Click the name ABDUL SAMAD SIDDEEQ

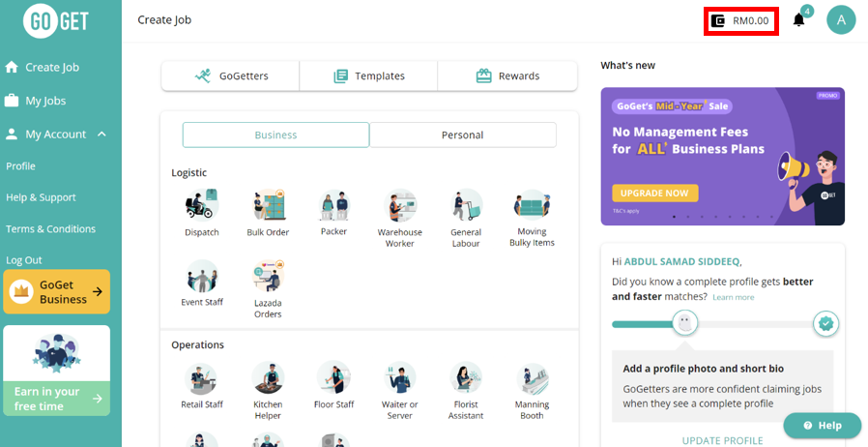[681, 261]
